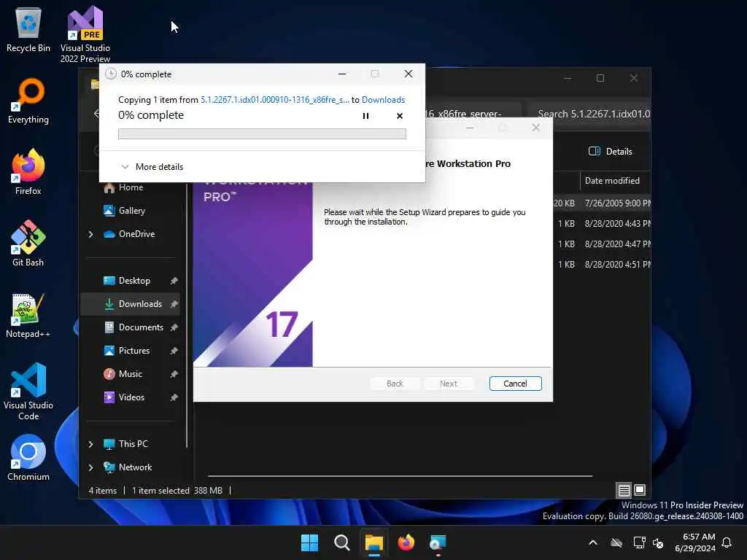Unpin Desktop using its pin icon
747x560 pixels.
click(174, 281)
